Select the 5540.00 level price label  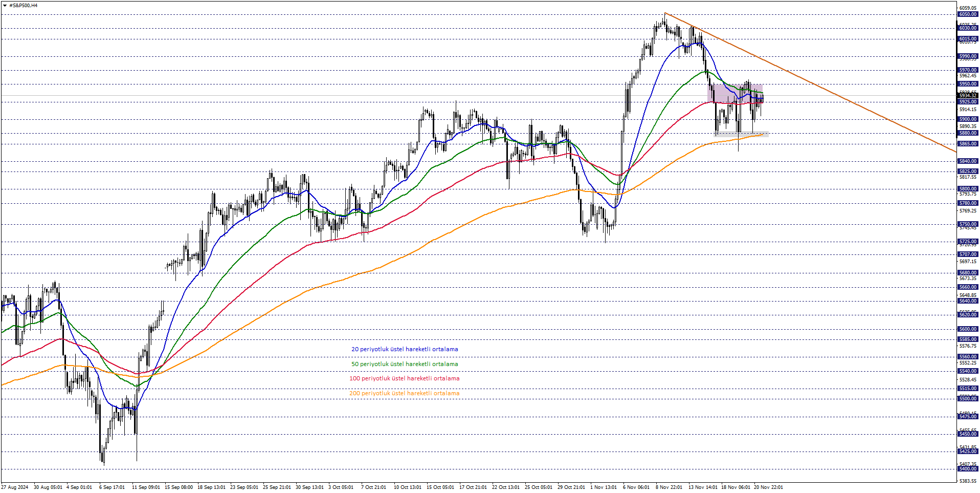coord(968,371)
